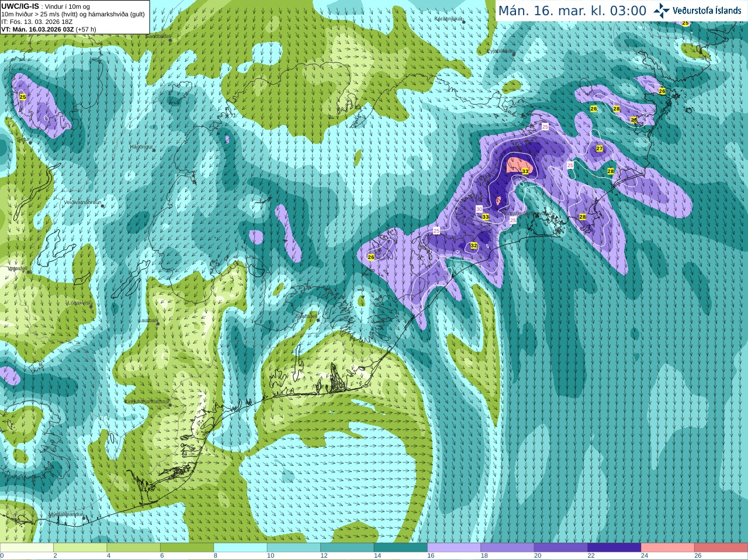Click the above-26 m/s red legend swatch

[721, 548]
